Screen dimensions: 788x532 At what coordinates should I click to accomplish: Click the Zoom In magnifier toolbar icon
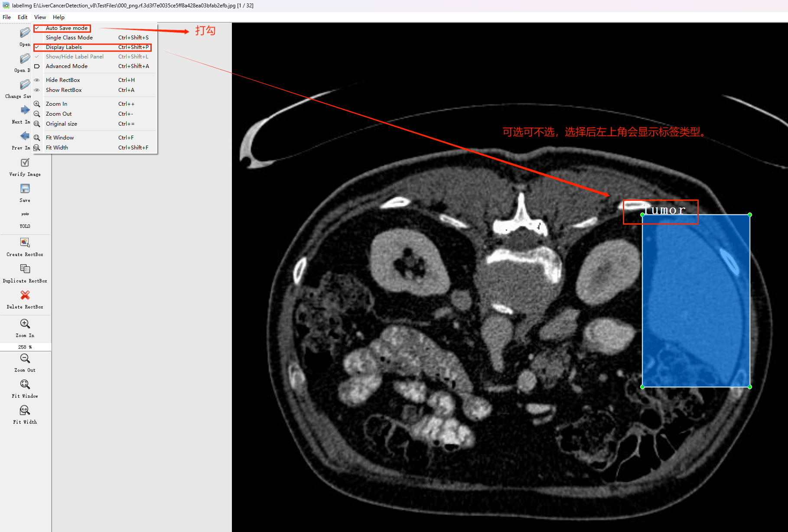coord(25,324)
